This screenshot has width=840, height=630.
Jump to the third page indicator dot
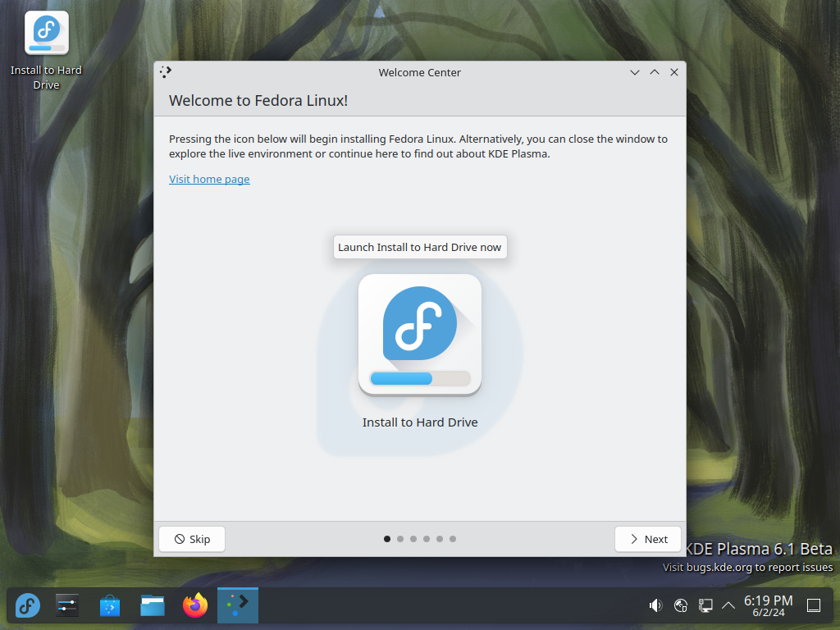click(413, 539)
